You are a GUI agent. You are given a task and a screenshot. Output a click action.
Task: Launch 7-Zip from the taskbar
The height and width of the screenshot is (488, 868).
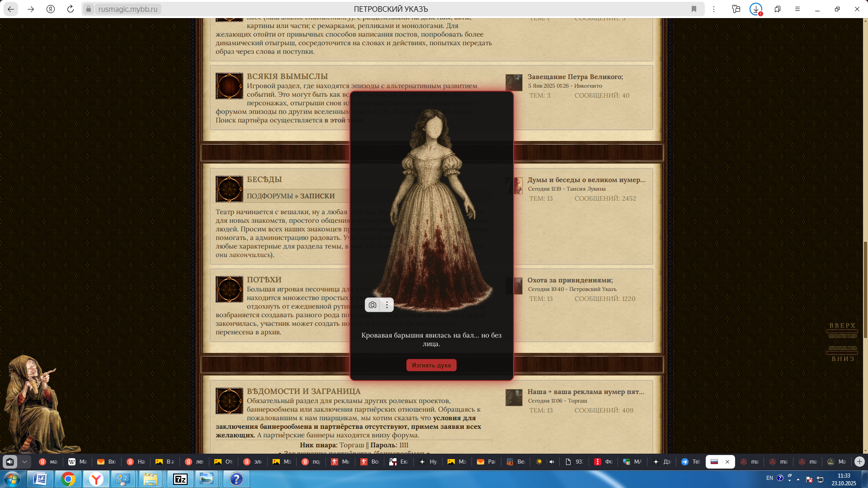pyautogui.click(x=180, y=479)
